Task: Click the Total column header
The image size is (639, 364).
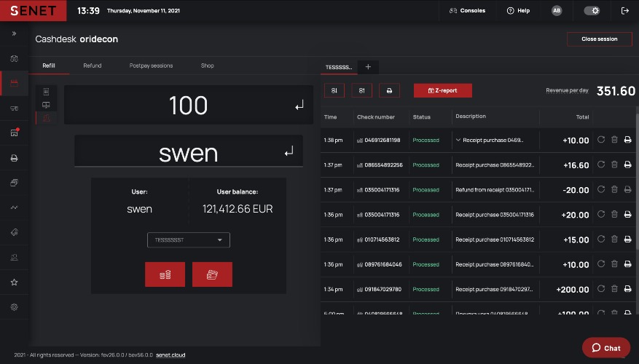Action: (x=582, y=117)
